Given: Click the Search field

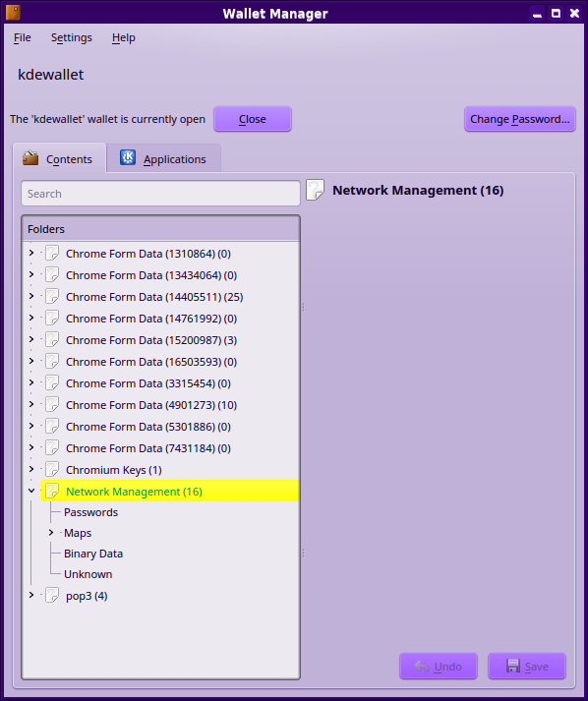Looking at the screenshot, I should tap(160, 193).
